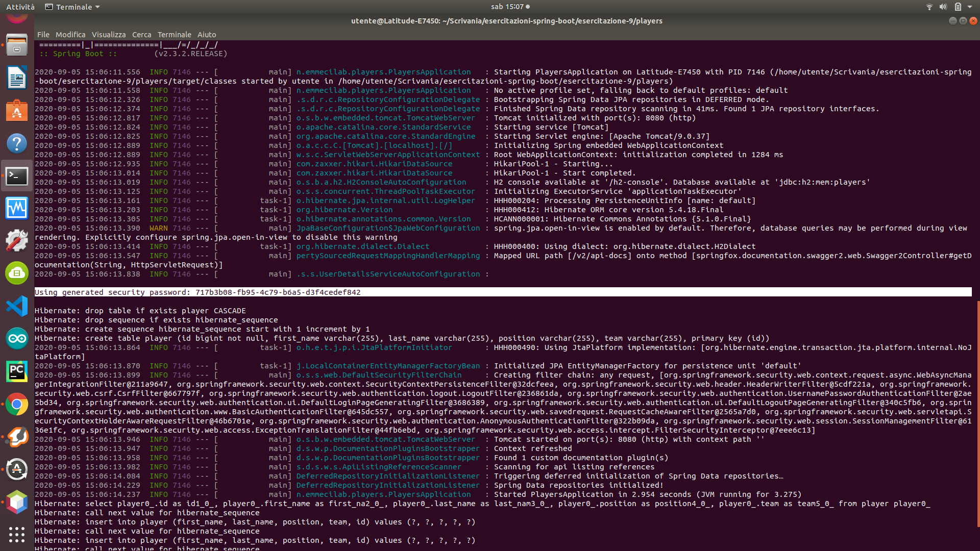The height and width of the screenshot is (551, 980).
Task: Minimize the terminal window
Action: pos(952,21)
